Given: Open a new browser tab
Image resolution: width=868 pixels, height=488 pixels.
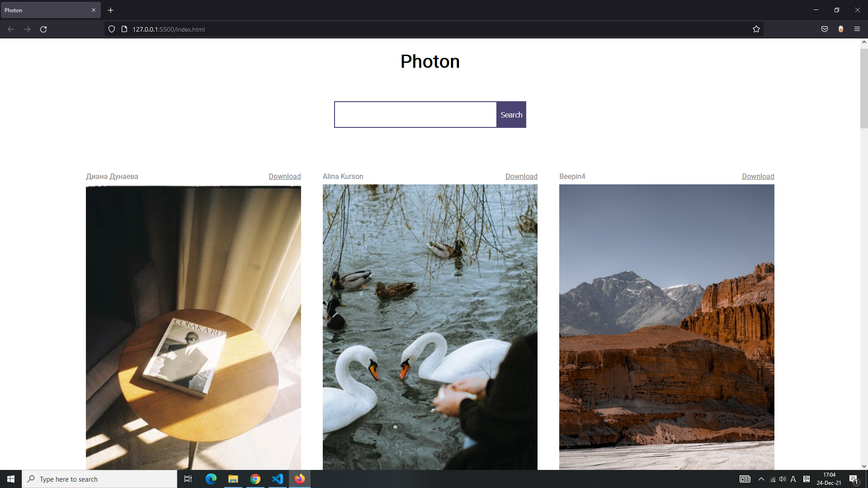Looking at the screenshot, I should click(x=110, y=10).
